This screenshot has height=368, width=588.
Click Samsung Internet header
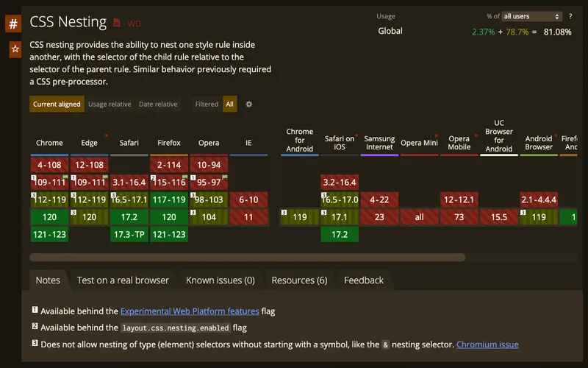point(379,143)
